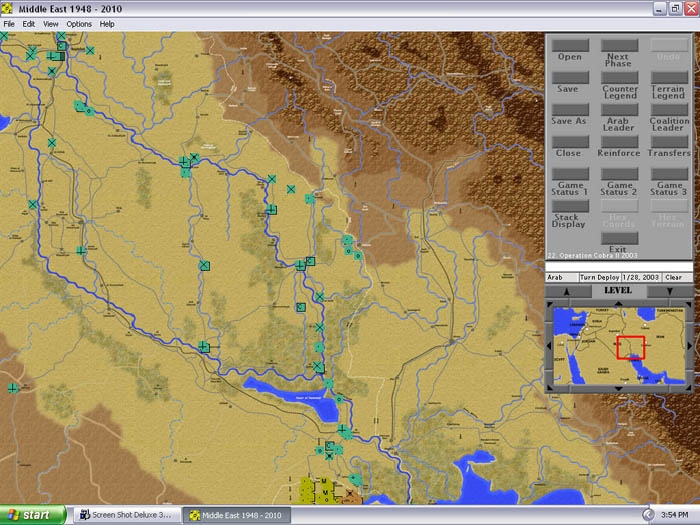Open the Windows start menu
This screenshot has height=525, width=700.
(x=33, y=515)
